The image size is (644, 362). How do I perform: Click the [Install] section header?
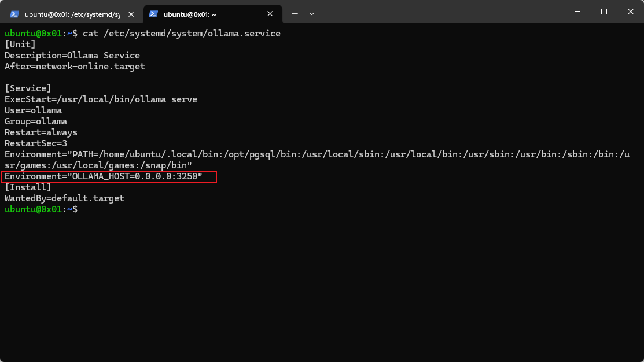[x=28, y=187]
